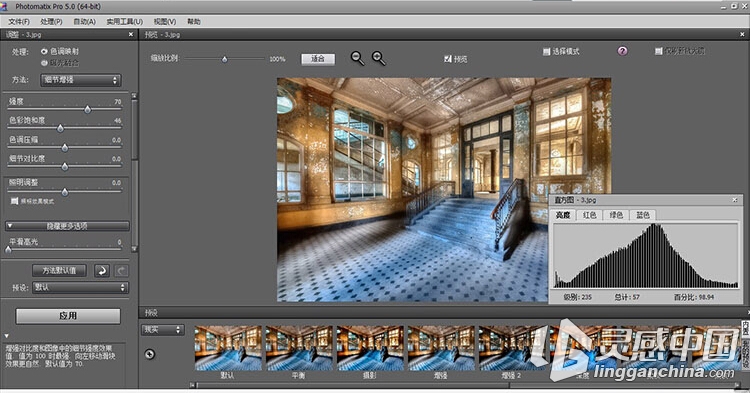Screen dimensions: 751x393
Task: Click the 平滑高光 slider handle
Action: point(8,249)
